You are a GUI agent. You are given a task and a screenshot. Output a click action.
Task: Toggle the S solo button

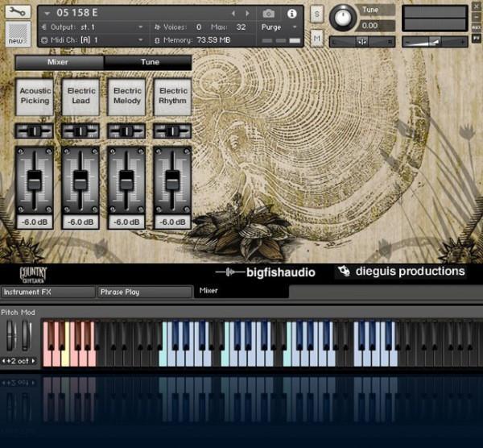coord(316,14)
